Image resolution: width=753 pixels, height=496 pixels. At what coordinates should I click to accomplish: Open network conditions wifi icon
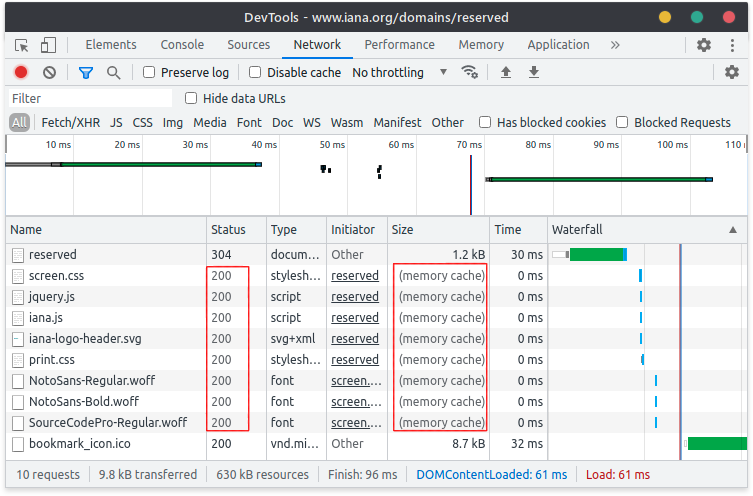point(469,72)
